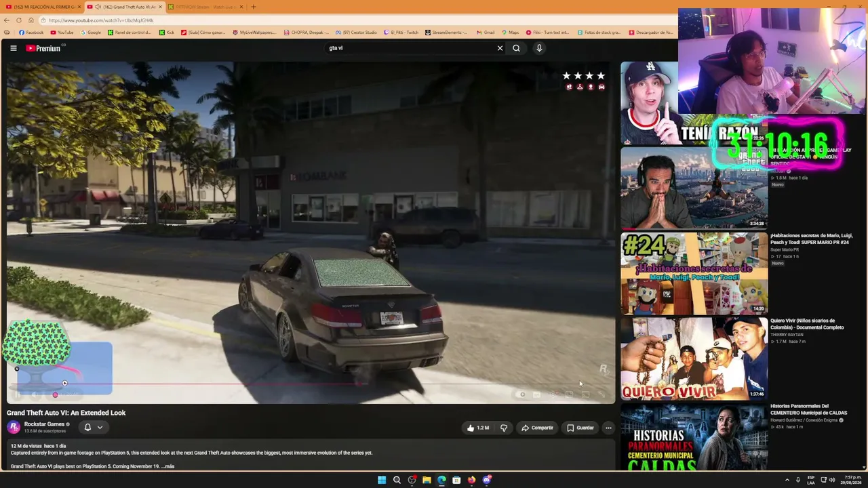The height and width of the screenshot is (488, 868).
Task: Reload the page with the browser refresh icon
Action: [19, 20]
